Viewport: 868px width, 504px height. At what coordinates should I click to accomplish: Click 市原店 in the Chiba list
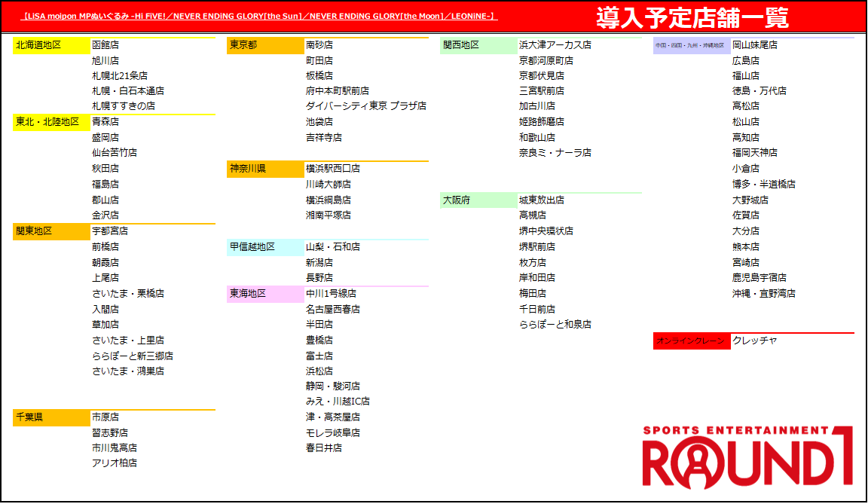coord(105,417)
